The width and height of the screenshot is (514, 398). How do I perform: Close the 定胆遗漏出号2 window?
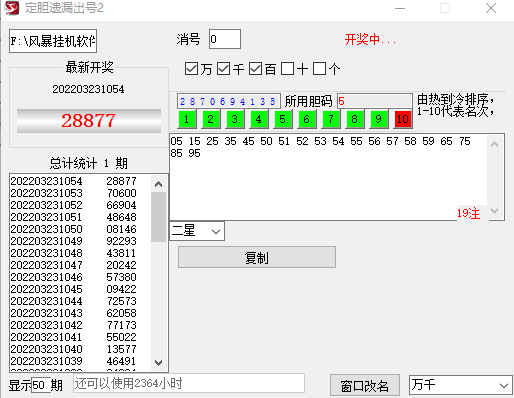[491, 8]
